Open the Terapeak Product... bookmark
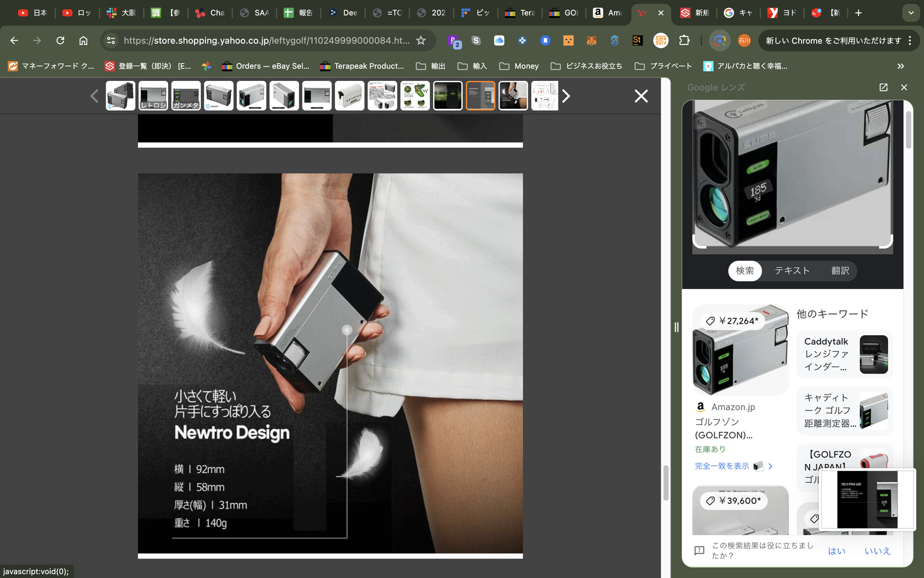The width and height of the screenshot is (924, 578). [362, 66]
